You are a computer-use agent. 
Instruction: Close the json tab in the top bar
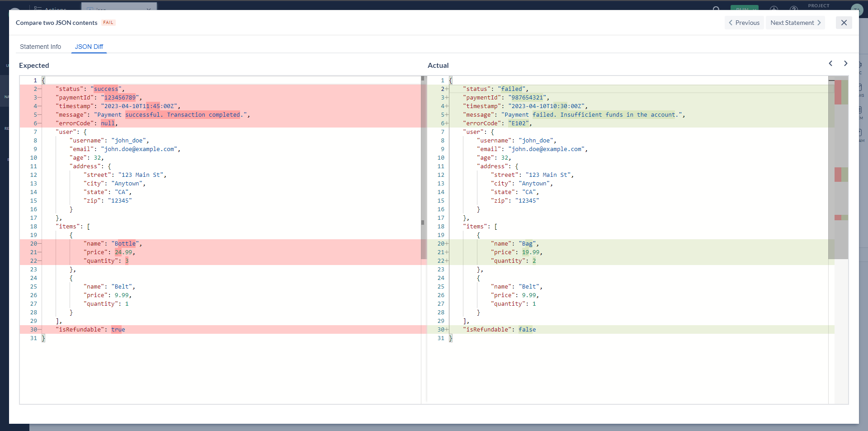[150, 9]
